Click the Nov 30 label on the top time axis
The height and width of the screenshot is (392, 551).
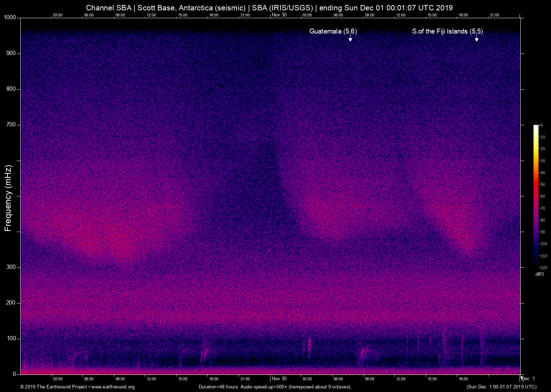click(279, 15)
